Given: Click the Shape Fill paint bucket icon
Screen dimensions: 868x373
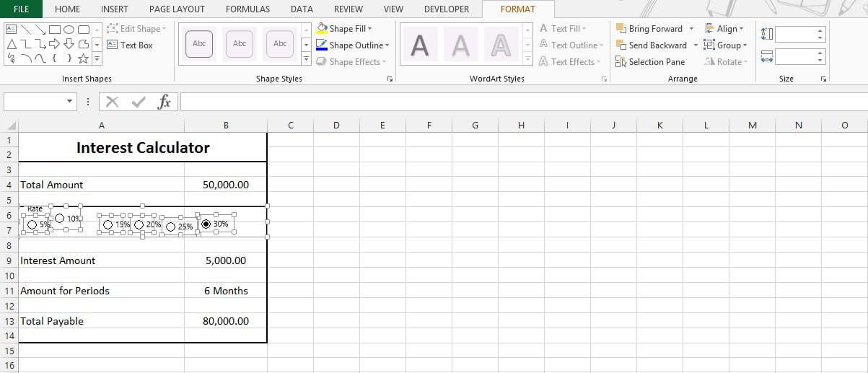Looking at the screenshot, I should point(322,29).
